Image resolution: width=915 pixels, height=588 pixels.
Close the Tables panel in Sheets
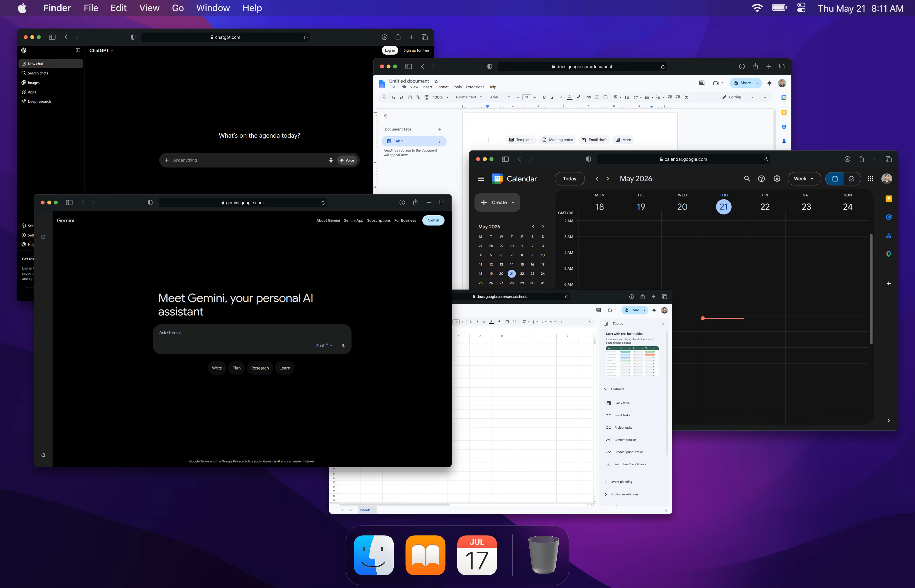pos(663,324)
